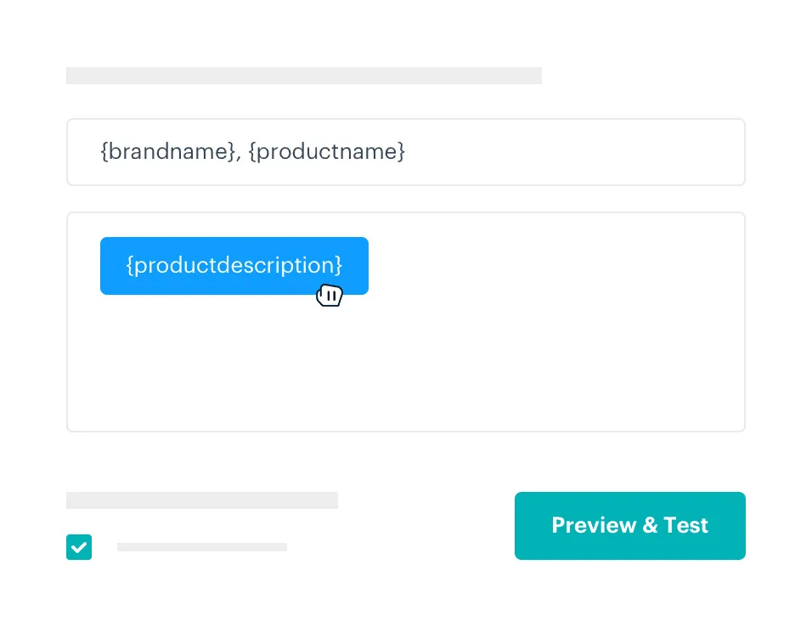Viewport: 812px width, 644px height.
Task: Click the white checkmark icon in checkbox
Action: click(x=79, y=547)
